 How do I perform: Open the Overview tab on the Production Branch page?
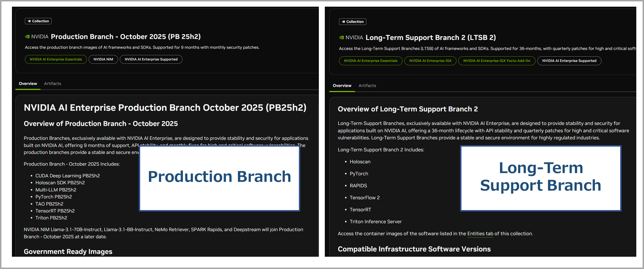pos(28,84)
